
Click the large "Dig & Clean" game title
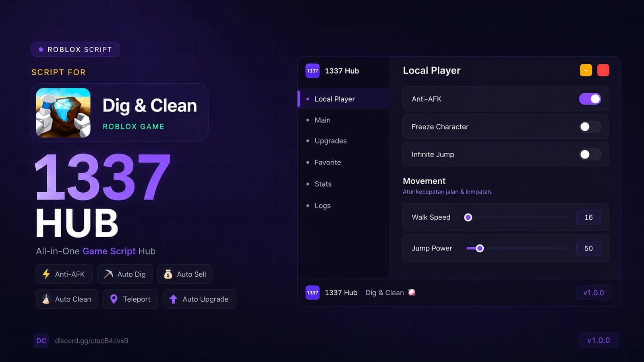[150, 106]
